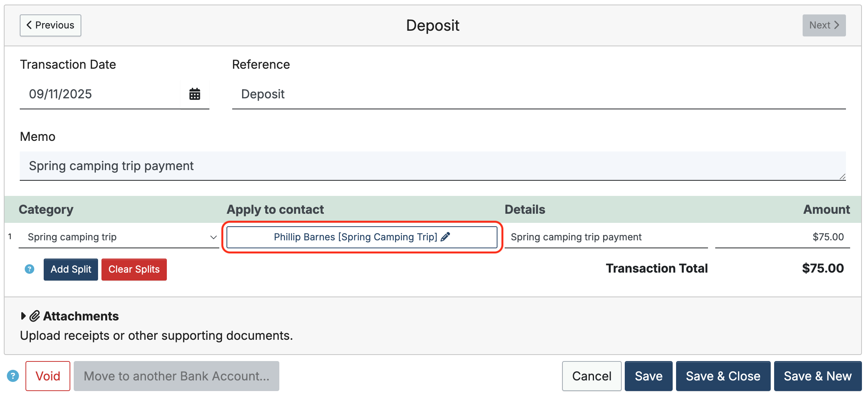The width and height of the screenshot is (868, 407).
Task: Click the Save button
Action: (x=648, y=376)
